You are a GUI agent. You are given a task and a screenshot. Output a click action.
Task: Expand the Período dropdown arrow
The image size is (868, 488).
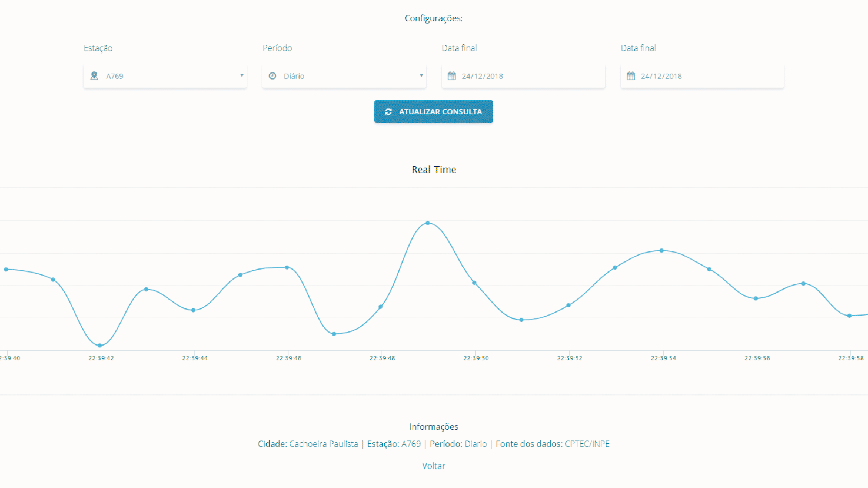point(421,75)
